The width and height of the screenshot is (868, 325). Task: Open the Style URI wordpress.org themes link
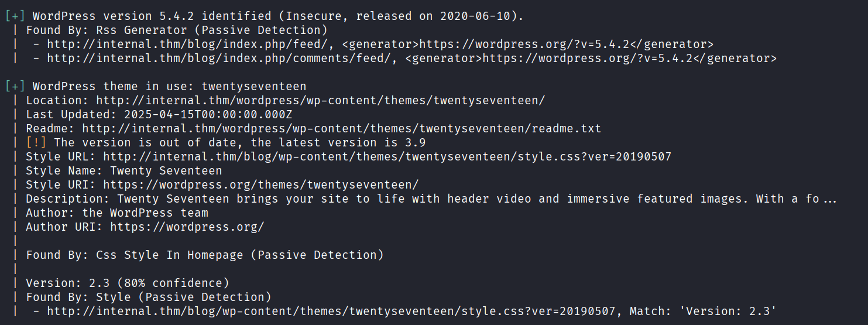click(x=261, y=184)
